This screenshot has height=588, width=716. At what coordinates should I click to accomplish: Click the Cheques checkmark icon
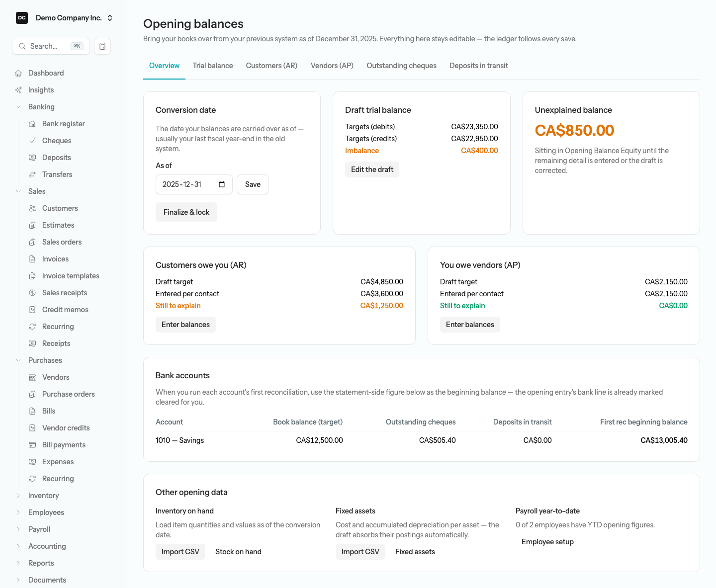pyautogui.click(x=32, y=141)
